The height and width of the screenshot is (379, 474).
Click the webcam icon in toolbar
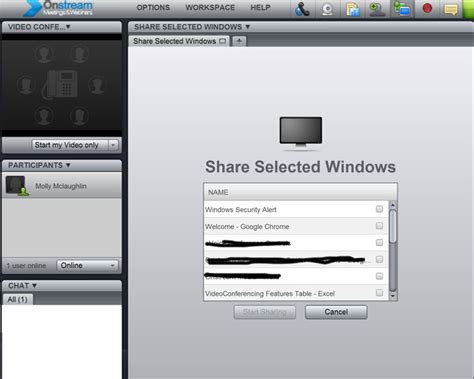[327, 9]
